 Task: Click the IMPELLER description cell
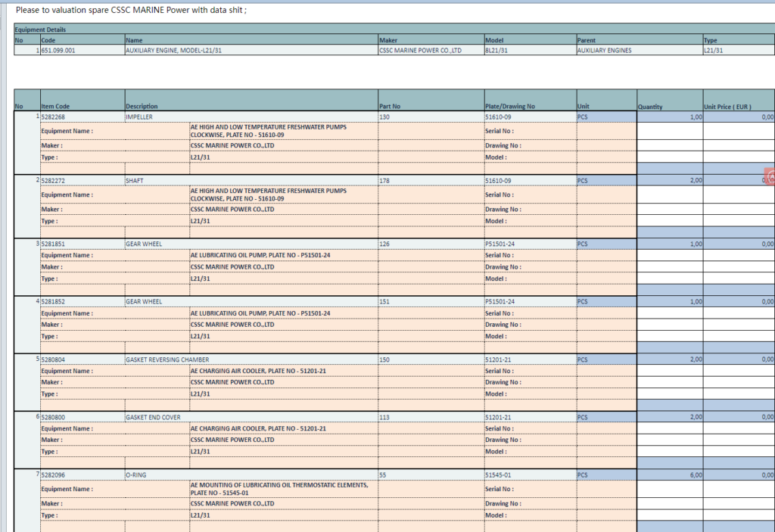[251, 117]
